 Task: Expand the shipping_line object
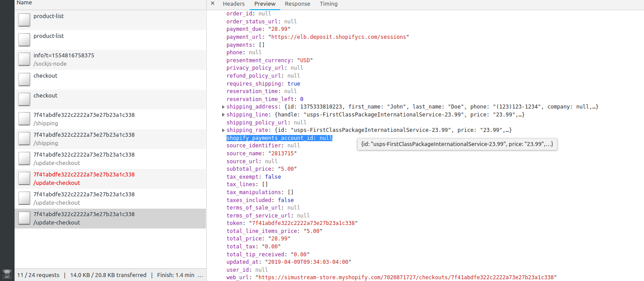tap(223, 115)
